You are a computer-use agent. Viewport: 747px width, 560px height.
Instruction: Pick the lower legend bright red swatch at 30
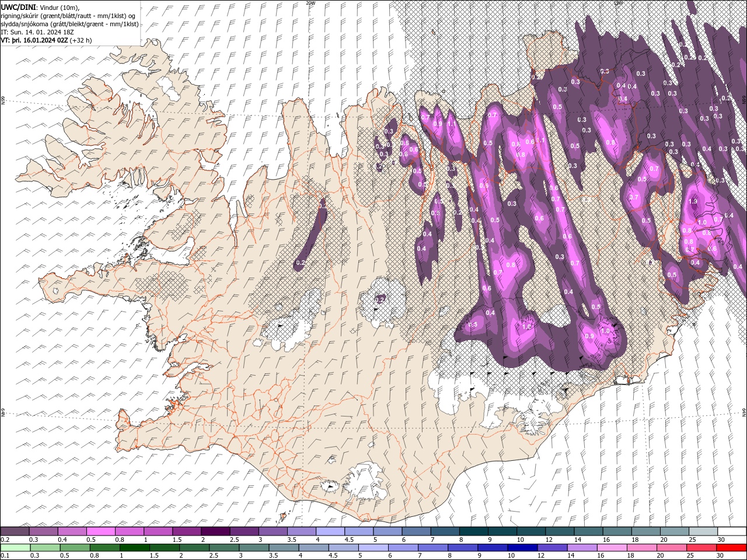tap(731, 548)
